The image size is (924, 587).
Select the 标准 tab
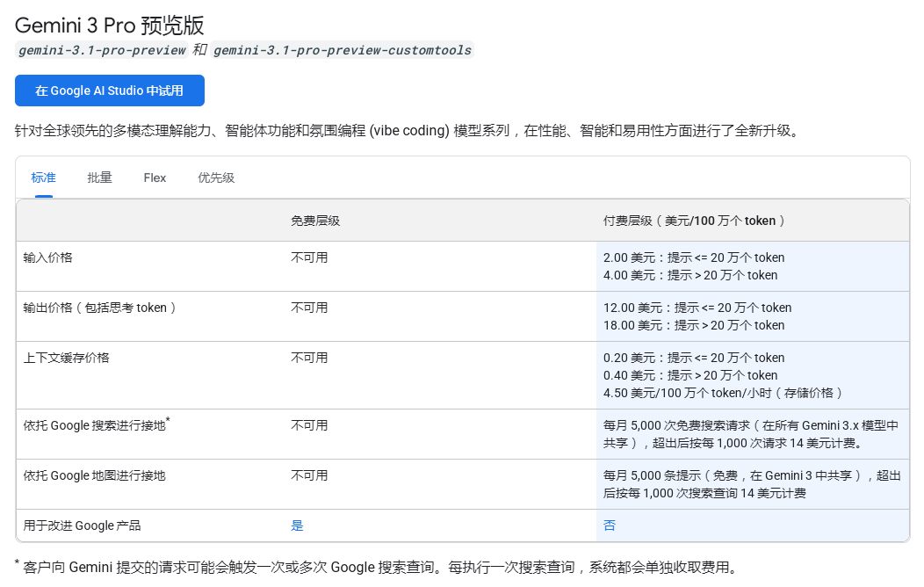tap(44, 178)
